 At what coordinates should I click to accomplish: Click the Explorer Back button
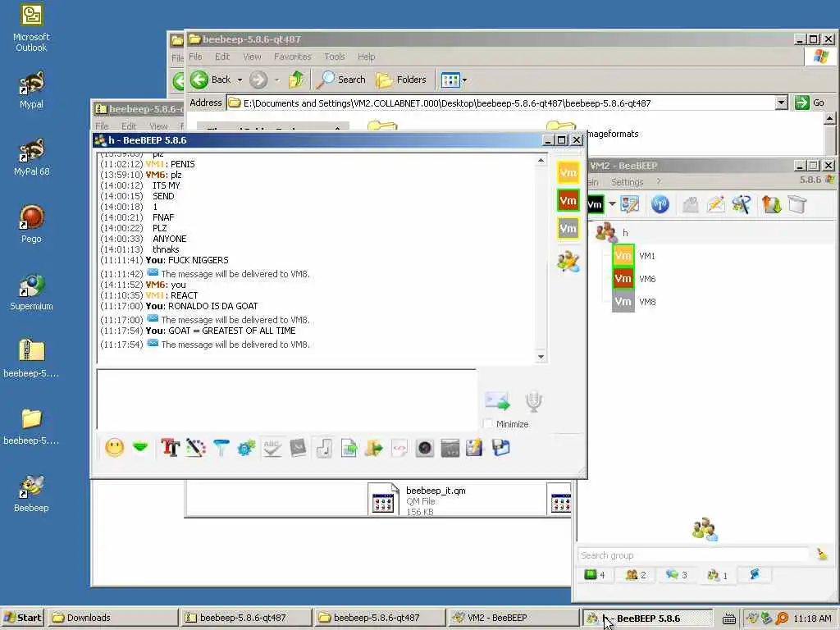211,80
